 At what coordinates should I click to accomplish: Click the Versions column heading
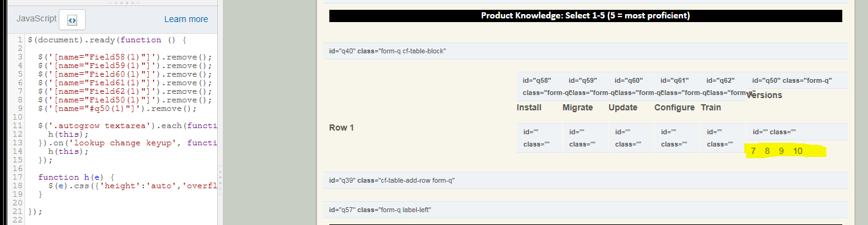click(764, 95)
